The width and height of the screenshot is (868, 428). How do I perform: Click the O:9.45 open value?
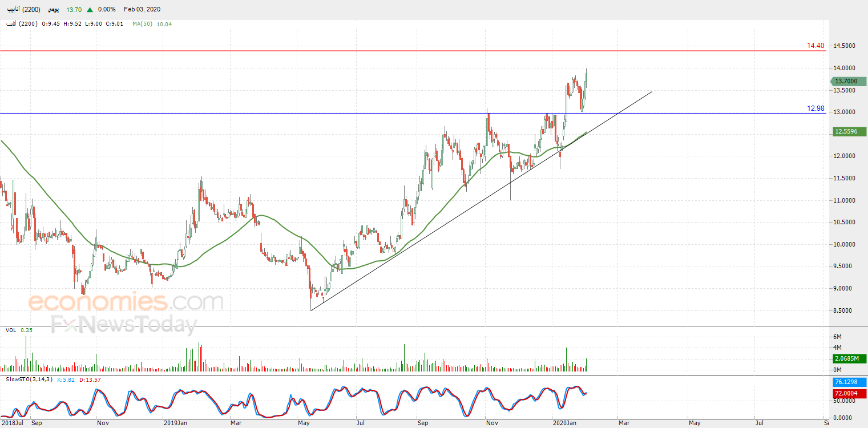52,24
